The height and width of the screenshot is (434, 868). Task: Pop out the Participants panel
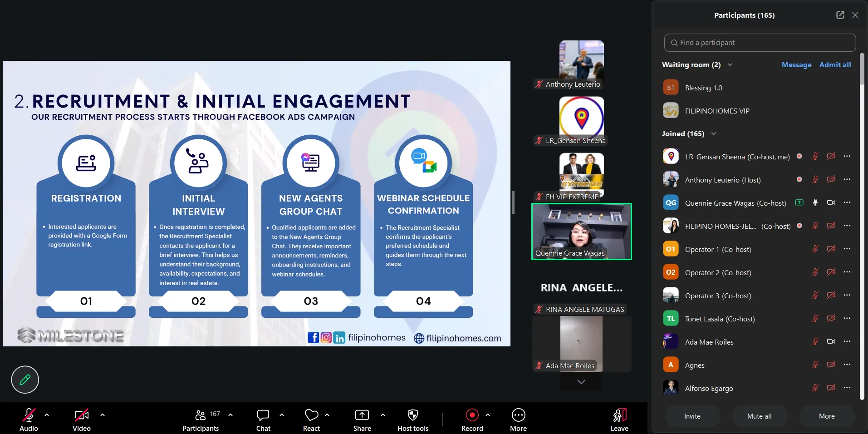(840, 15)
